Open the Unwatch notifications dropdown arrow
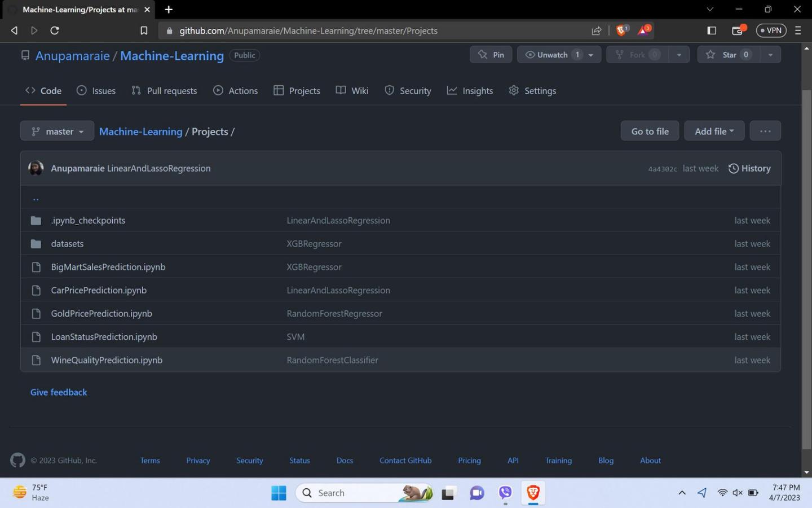The image size is (812, 508). click(x=591, y=55)
